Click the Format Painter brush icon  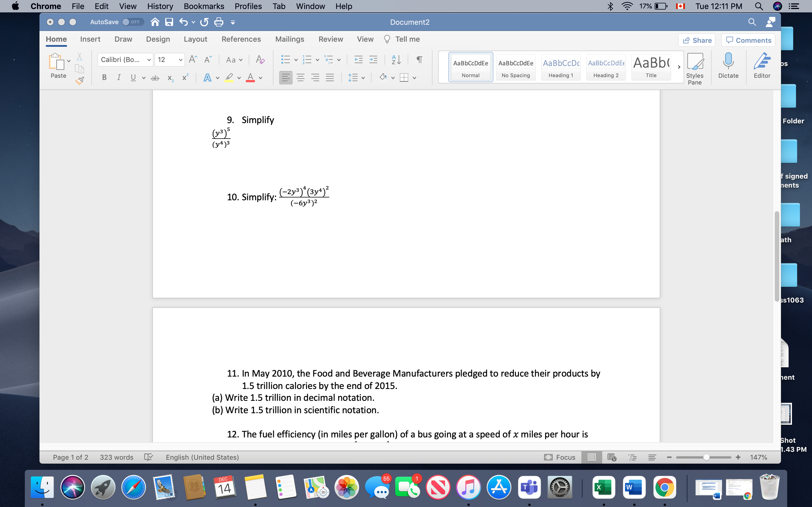[80, 81]
